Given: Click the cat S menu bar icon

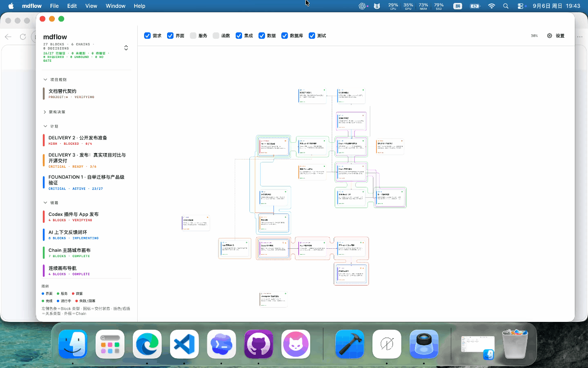Looking at the screenshot, I should (x=377, y=6).
